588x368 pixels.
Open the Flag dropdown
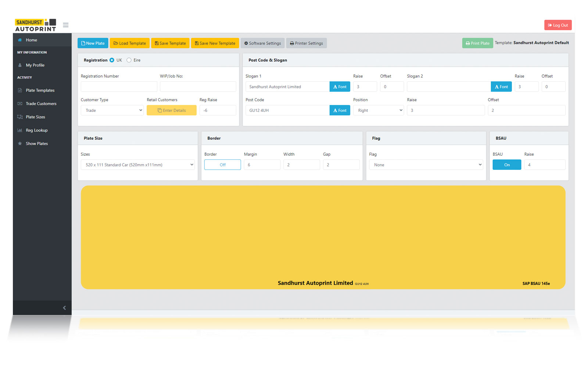pyautogui.click(x=426, y=165)
